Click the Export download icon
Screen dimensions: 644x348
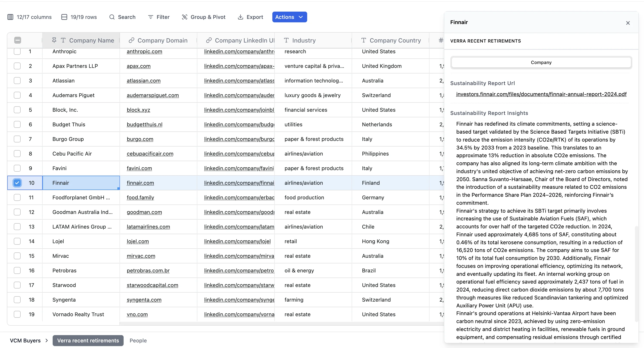pyautogui.click(x=240, y=17)
